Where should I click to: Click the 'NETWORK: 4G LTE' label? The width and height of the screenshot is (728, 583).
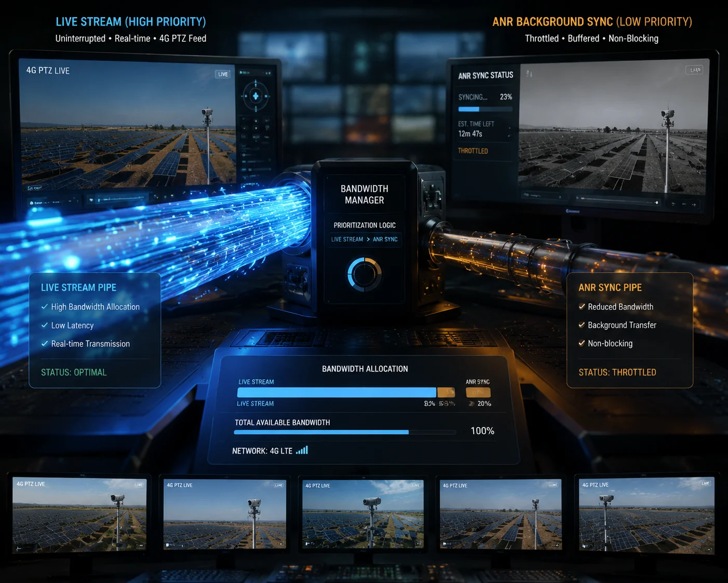[262, 451]
